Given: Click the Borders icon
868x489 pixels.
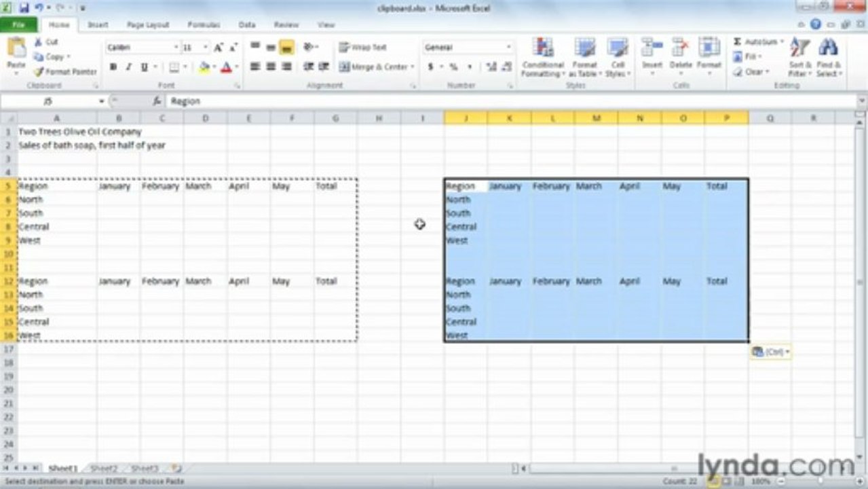Looking at the screenshot, I should pyautogui.click(x=174, y=67).
